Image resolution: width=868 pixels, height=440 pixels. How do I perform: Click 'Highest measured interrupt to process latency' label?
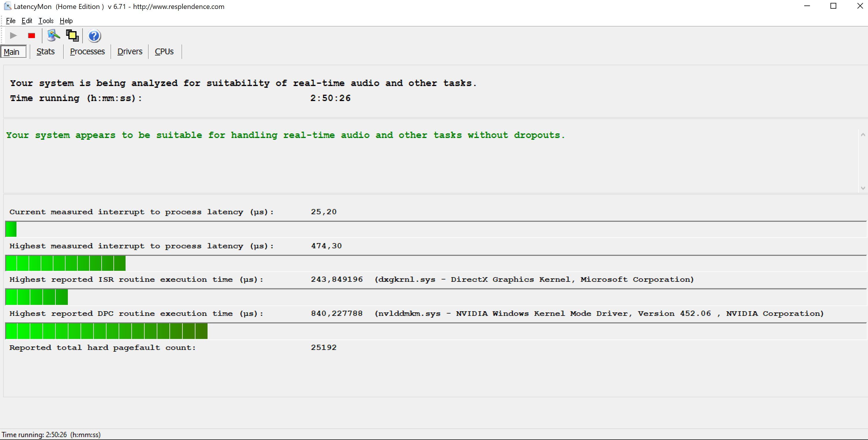(141, 246)
